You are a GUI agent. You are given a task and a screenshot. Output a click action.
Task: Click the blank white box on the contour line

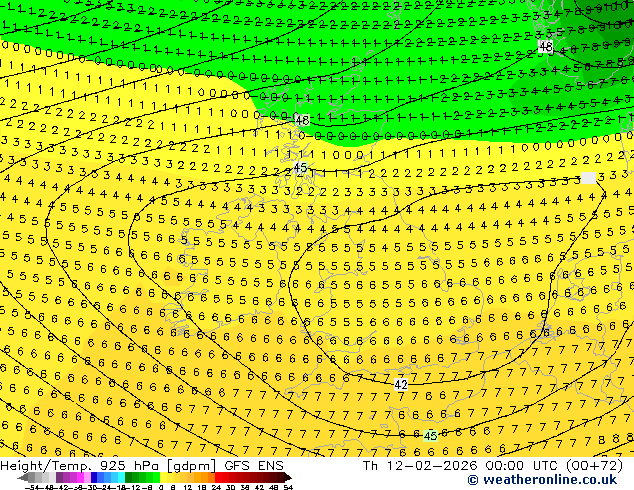(x=588, y=178)
